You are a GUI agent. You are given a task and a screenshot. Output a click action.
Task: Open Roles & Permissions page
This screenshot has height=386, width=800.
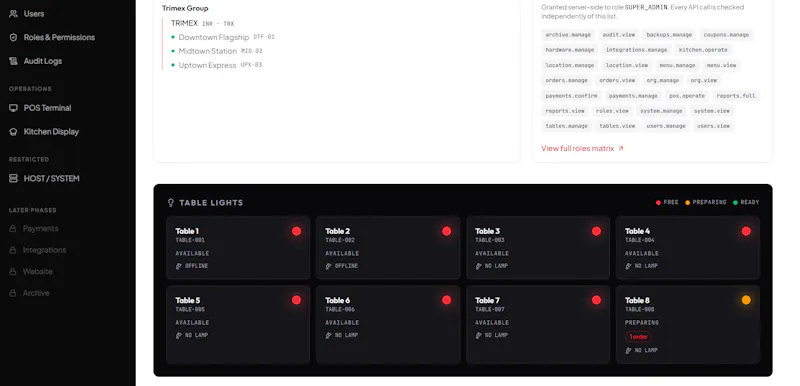click(52, 37)
